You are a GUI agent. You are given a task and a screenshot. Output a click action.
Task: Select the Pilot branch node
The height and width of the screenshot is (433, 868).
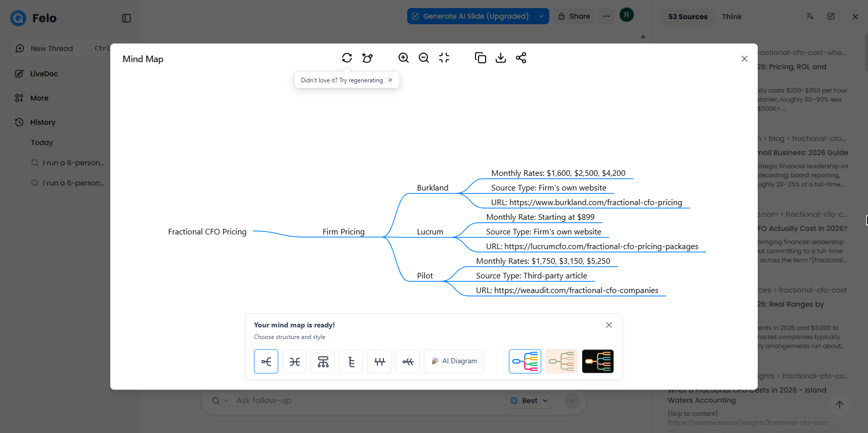pos(425,276)
